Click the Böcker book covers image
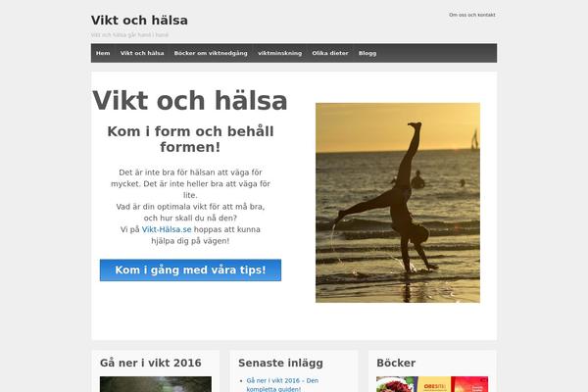 [432, 384]
